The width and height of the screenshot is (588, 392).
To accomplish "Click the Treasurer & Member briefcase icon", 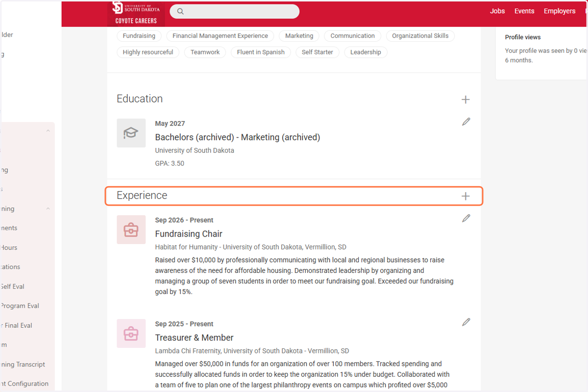I will coord(131,333).
